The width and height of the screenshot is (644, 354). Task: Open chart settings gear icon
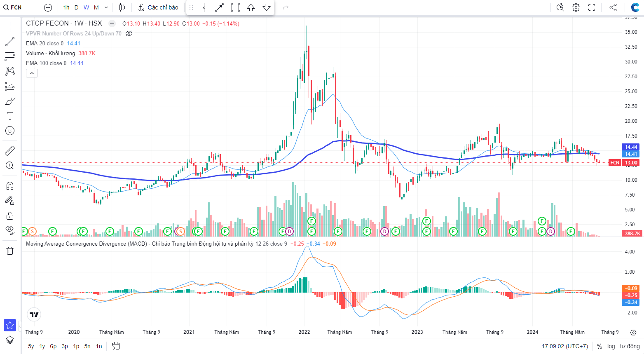pyautogui.click(x=576, y=7)
